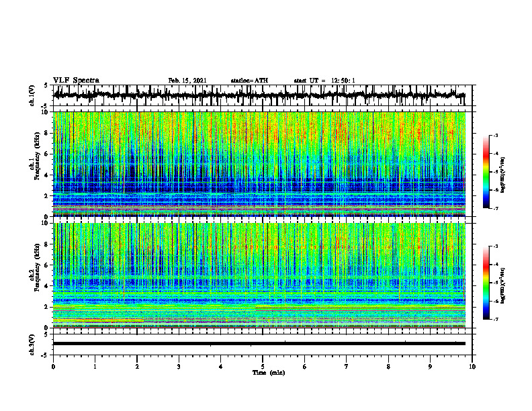Image resolution: width=532 pixels, height=411 pixels.
Task: Click the "Time (min)" x-axis label
Action: pos(269,373)
